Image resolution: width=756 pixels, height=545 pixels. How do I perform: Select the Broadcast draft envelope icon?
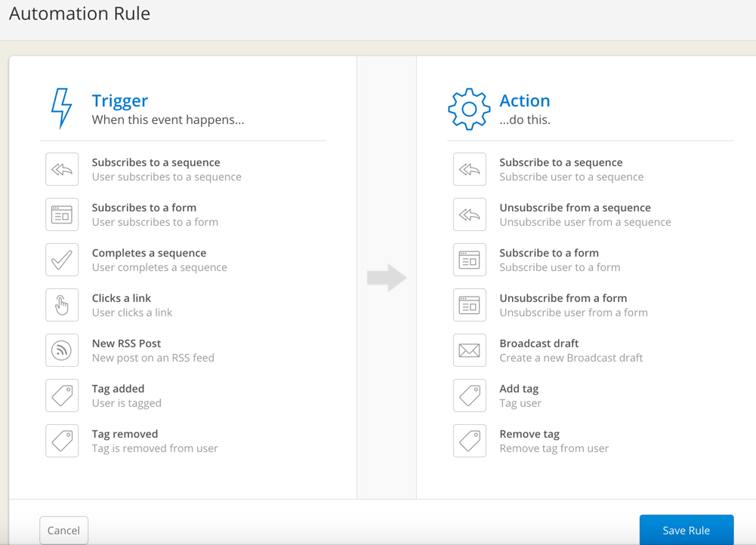click(470, 350)
